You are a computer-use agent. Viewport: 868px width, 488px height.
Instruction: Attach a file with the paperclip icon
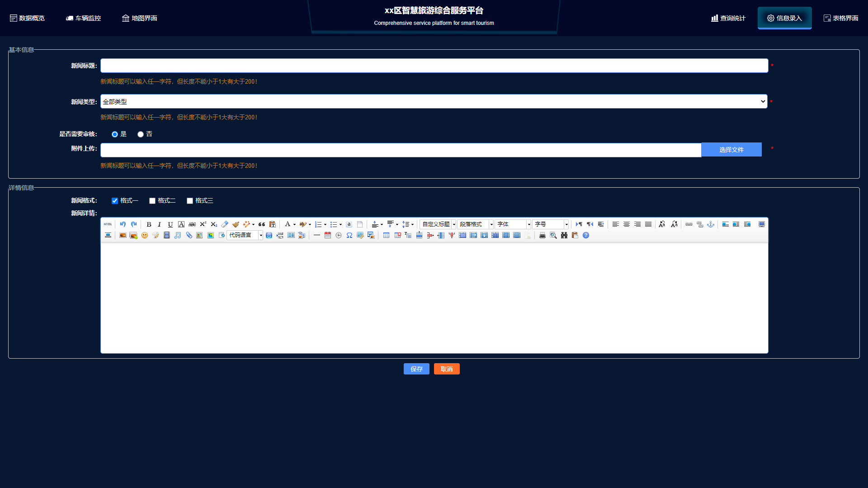189,235
